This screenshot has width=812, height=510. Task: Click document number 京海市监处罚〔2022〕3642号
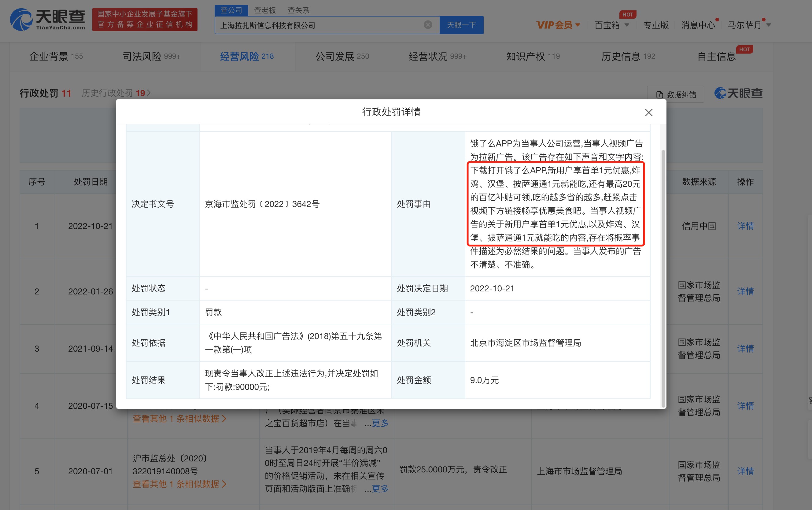tap(262, 204)
